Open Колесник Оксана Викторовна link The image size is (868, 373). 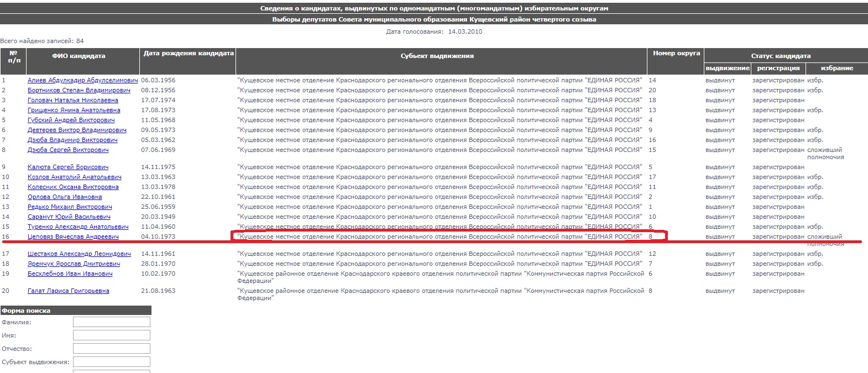73,187
